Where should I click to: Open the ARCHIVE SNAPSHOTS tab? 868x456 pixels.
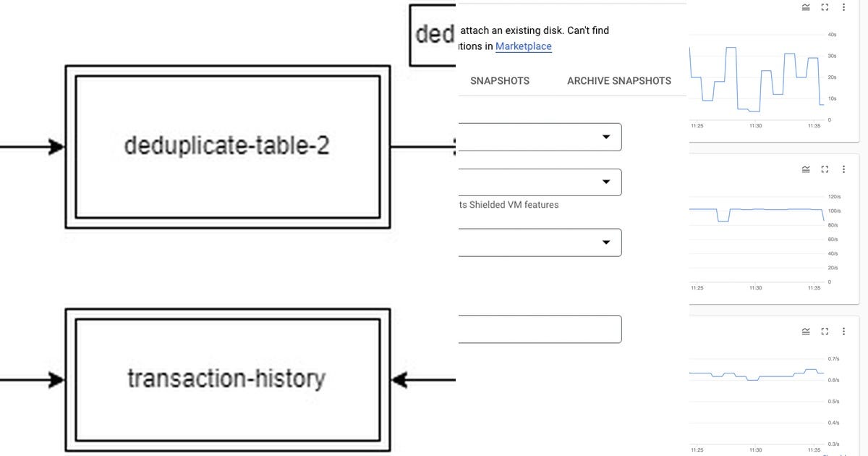(619, 81)
